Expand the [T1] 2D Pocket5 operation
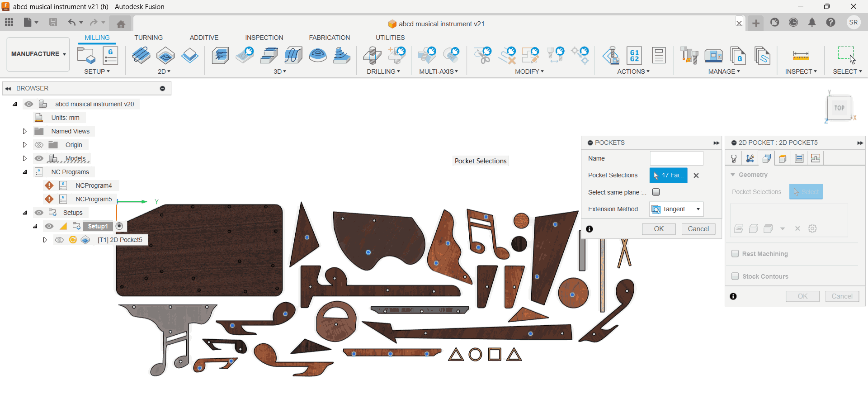 coord(45,240)
